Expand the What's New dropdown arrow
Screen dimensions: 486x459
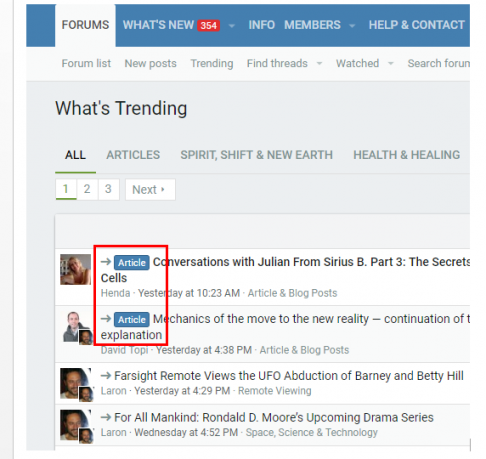pos(232,26)
